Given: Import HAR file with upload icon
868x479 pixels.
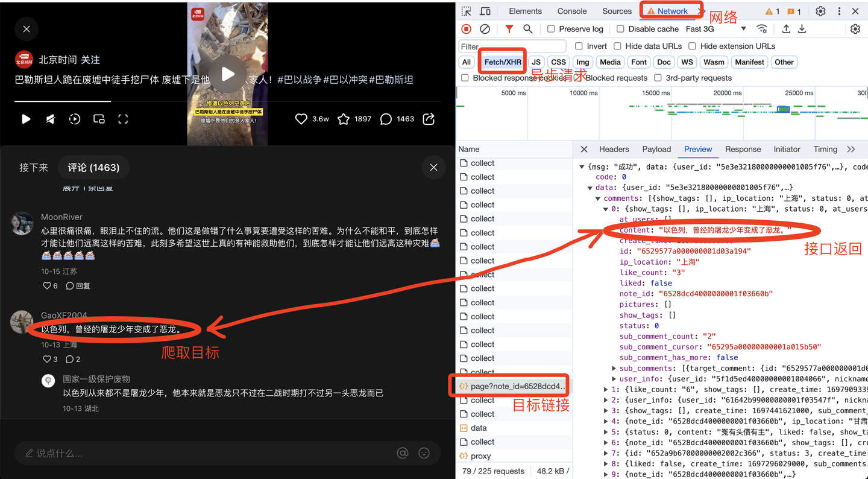Looking at the screenshot, I should point(786,29).
